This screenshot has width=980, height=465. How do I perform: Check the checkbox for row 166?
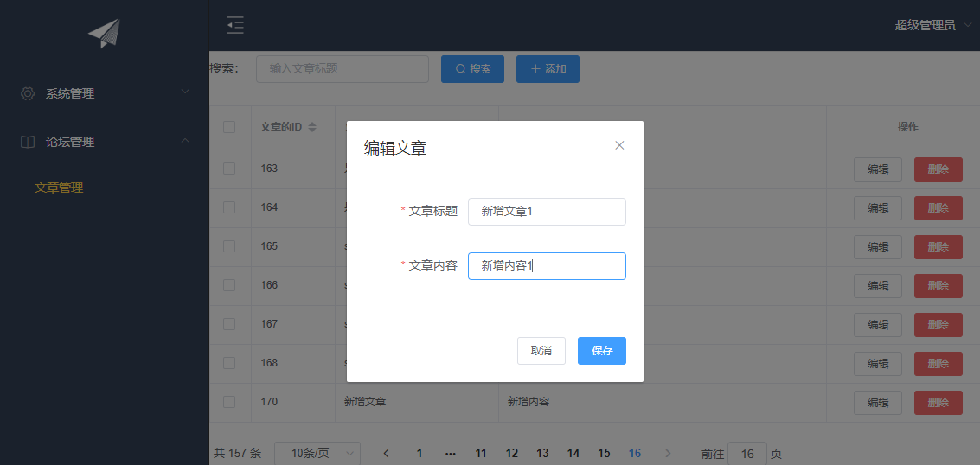(x=229, y=285)
